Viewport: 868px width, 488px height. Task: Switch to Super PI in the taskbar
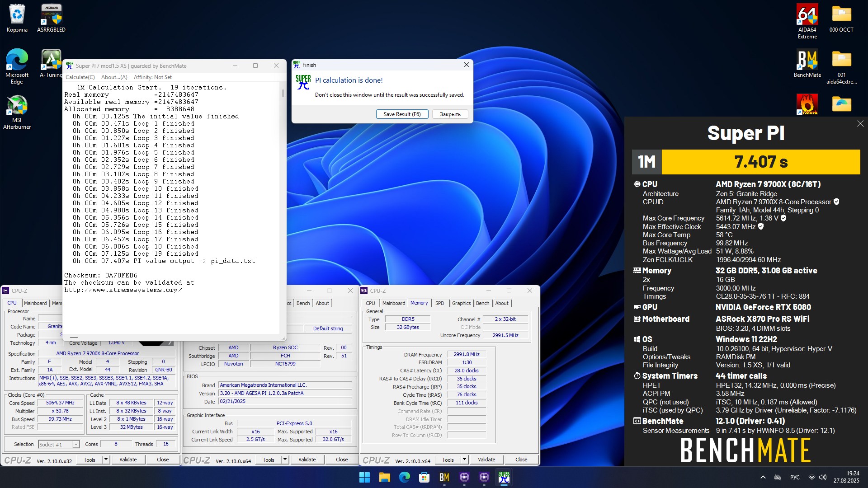504,477
